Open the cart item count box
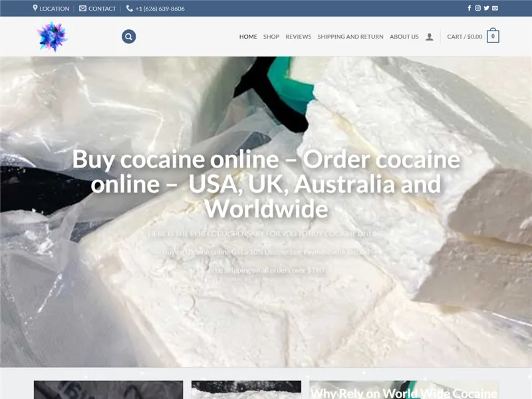Viewport: 532px width, 399px height. (493, 37)
